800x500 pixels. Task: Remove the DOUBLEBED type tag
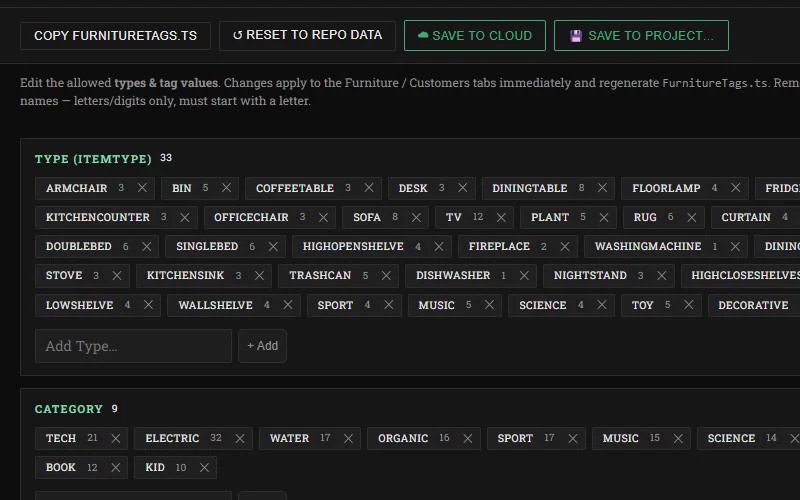pyautogui.click(x=147, y=246)
